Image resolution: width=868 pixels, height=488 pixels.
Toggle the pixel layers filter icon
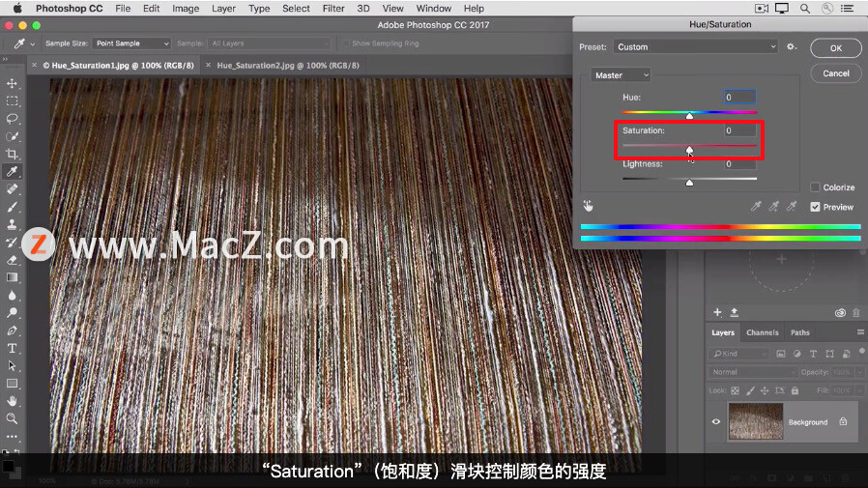[781, 354]
